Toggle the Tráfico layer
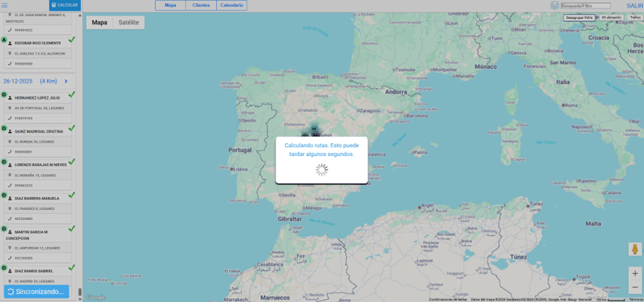Screen dimensions: 644x302 click(635, 17)
